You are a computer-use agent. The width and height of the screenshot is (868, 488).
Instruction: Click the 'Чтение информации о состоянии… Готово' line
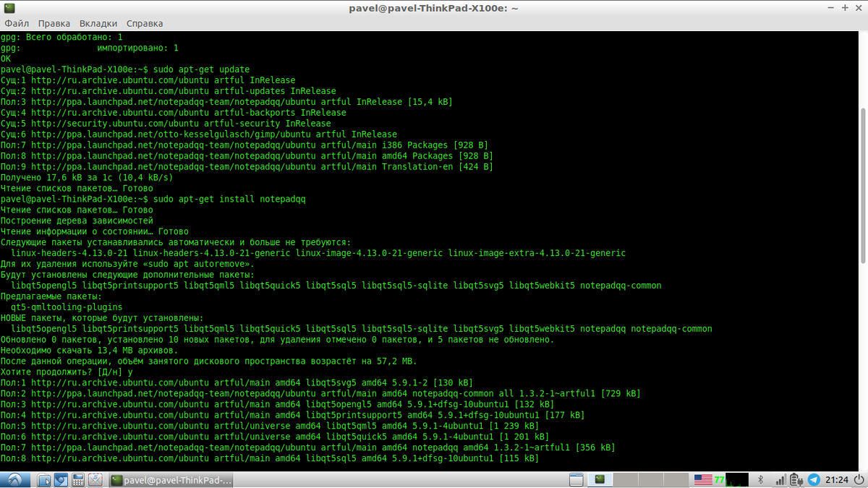pos(94,231)
